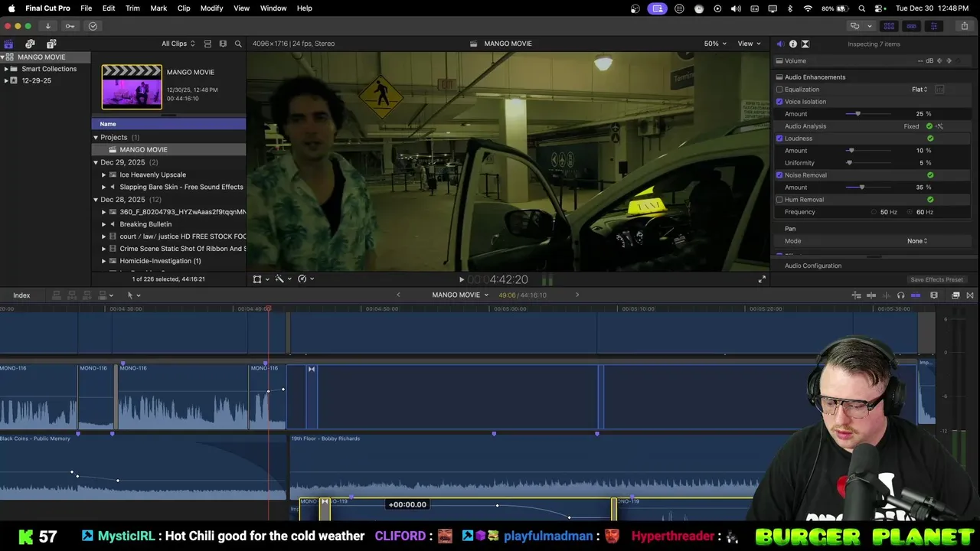Click the Audio Analysis magic wand
980x551 pixels.
pyautogui.click(x=939, y=126)
